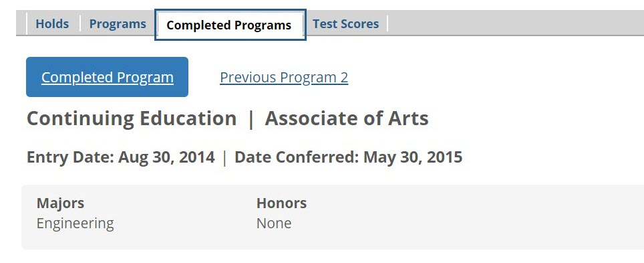Click the pipe separator between the dates
This screenshot has height=263, width=644.
224,158
